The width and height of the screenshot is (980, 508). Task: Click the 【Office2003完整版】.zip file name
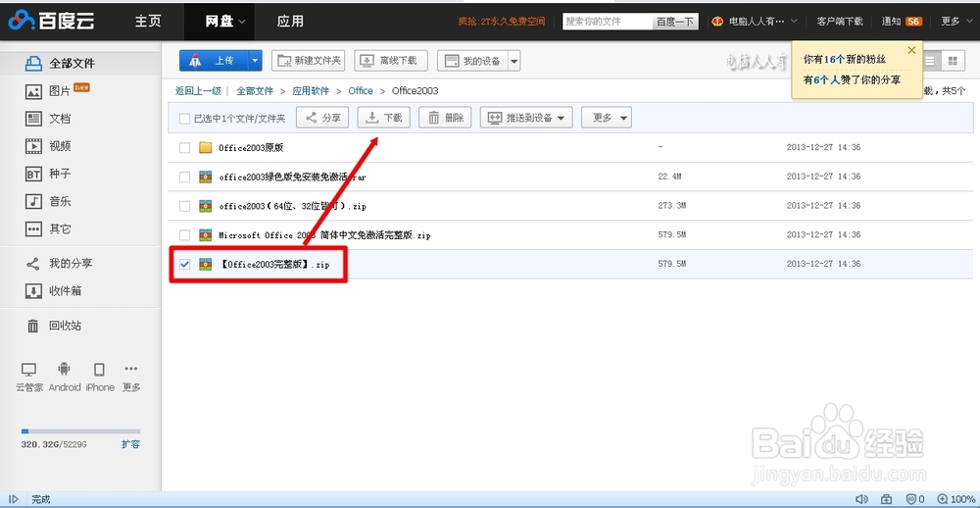pyautogui.click(x=273, y=264)
